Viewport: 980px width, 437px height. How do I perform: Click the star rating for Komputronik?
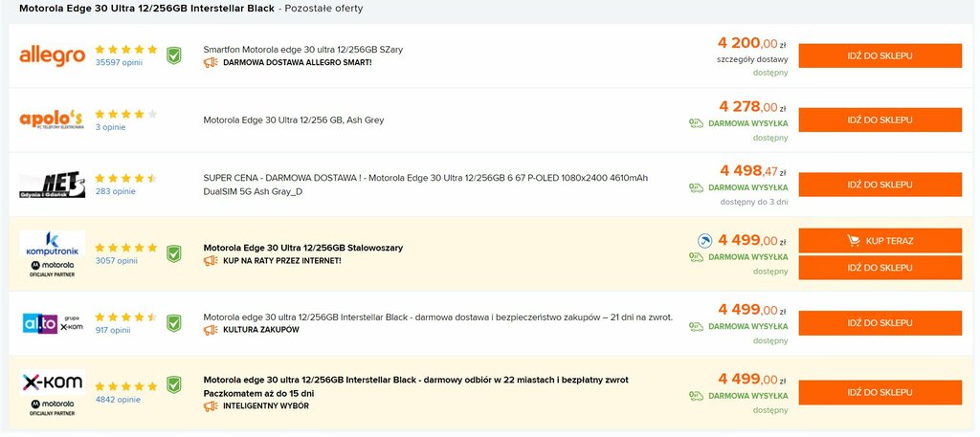[x=126, y=248]
